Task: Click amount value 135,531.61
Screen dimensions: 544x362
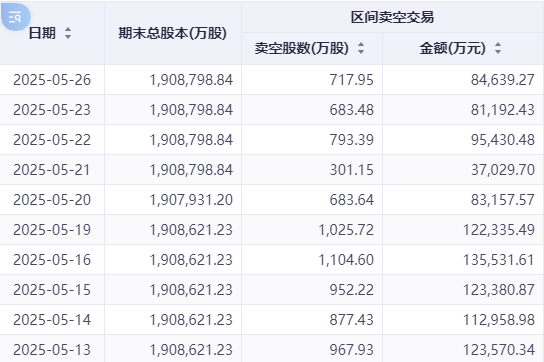Action: pyautogui.click(x=499, y=260)
